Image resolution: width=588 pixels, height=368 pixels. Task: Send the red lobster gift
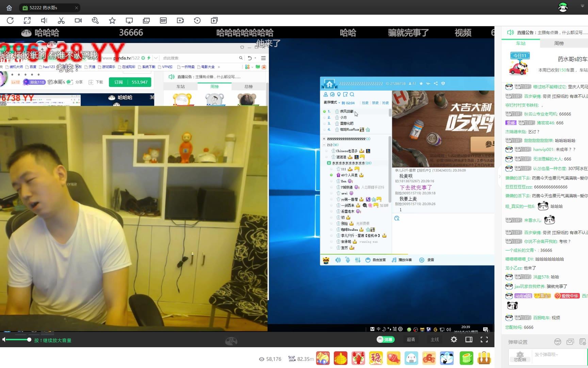(358, 358)
